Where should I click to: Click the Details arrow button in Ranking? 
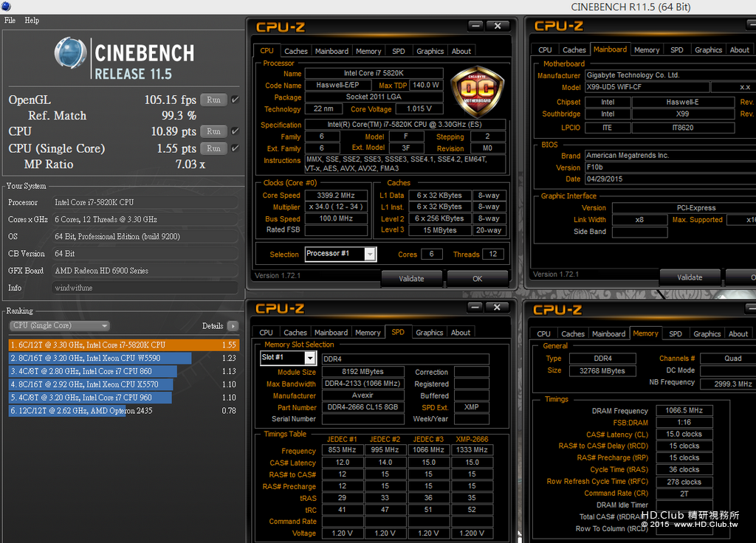click(x=233, y=326)
